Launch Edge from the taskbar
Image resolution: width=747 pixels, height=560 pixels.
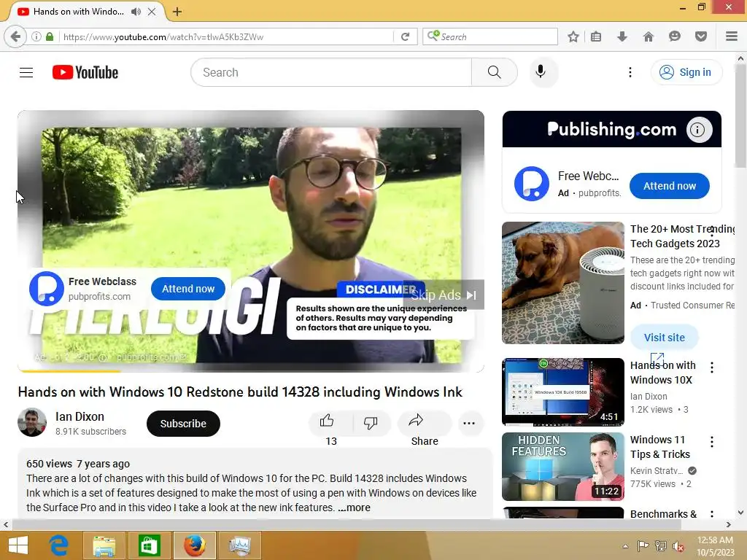[x=59, y=545]
